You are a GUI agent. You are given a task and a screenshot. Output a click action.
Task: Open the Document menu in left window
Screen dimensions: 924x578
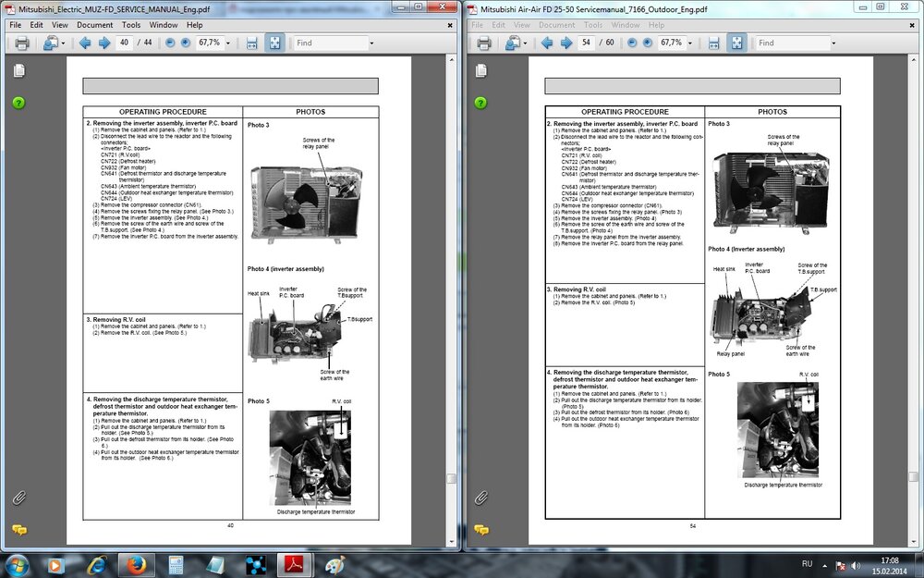pyautogui.click(x=95, y=25)
